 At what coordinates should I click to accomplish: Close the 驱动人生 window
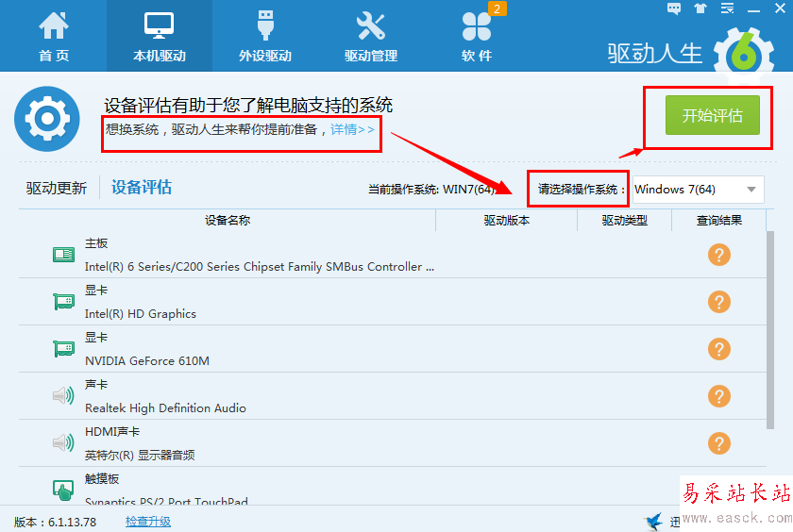(781, 8)
